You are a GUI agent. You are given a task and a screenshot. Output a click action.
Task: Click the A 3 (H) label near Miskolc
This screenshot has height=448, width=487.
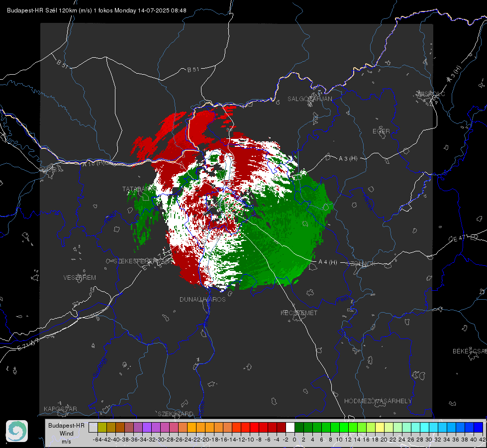tap(454, 74)
